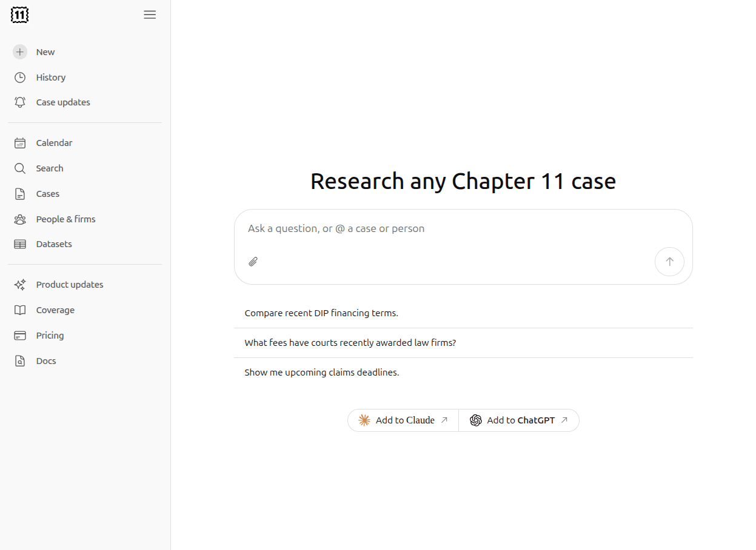Collapse sidebar with hamburger menu icon
The height and width of the screenshot is (550, 756).
[150, 15]
